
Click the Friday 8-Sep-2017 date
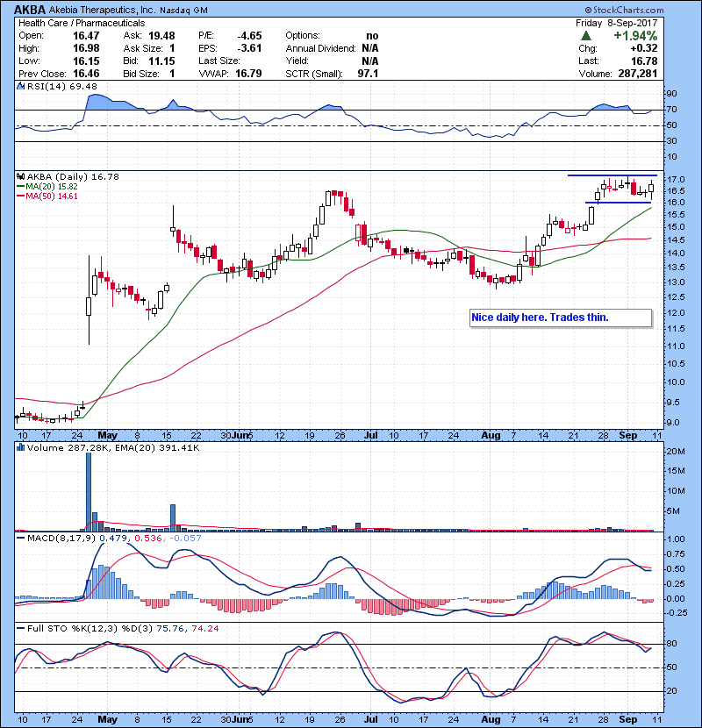tap(617, 23)
